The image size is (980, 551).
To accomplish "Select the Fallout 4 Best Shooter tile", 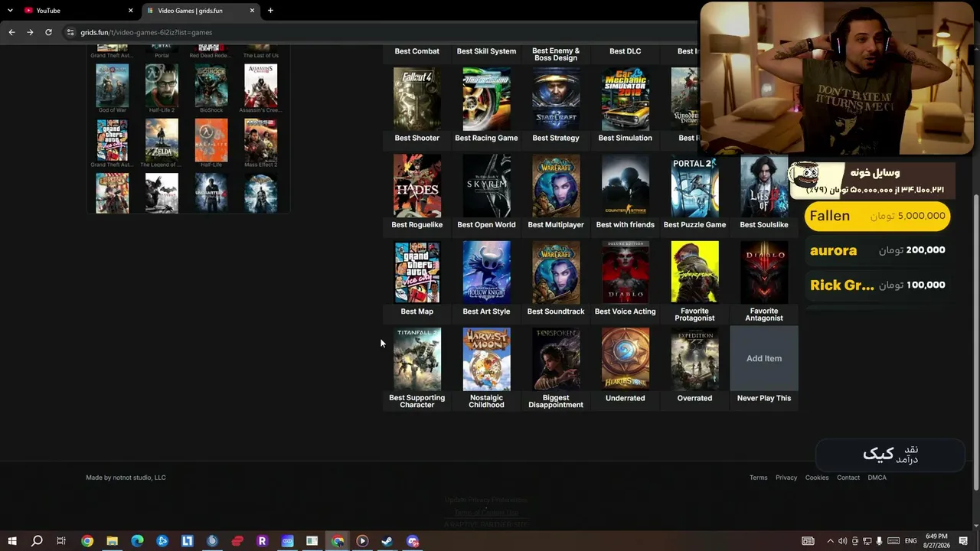I will (x=417, y=99).
